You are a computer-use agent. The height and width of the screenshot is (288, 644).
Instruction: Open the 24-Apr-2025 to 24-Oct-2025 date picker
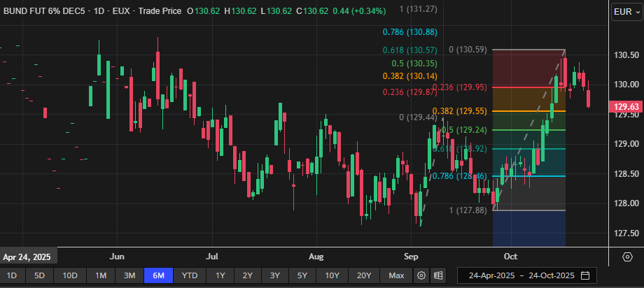coord(521,275)
